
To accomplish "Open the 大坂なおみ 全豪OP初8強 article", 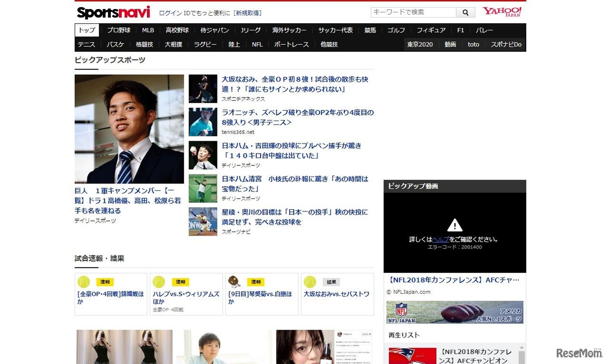I will 295,84.
